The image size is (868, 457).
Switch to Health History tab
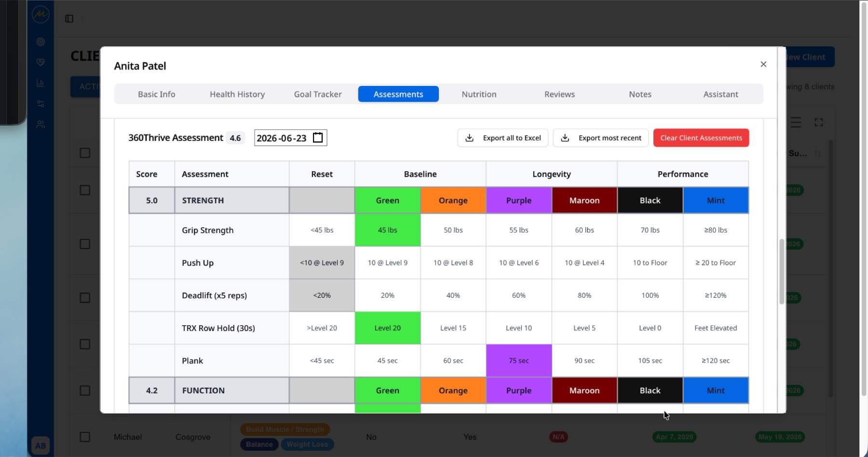tap(237, 94)
